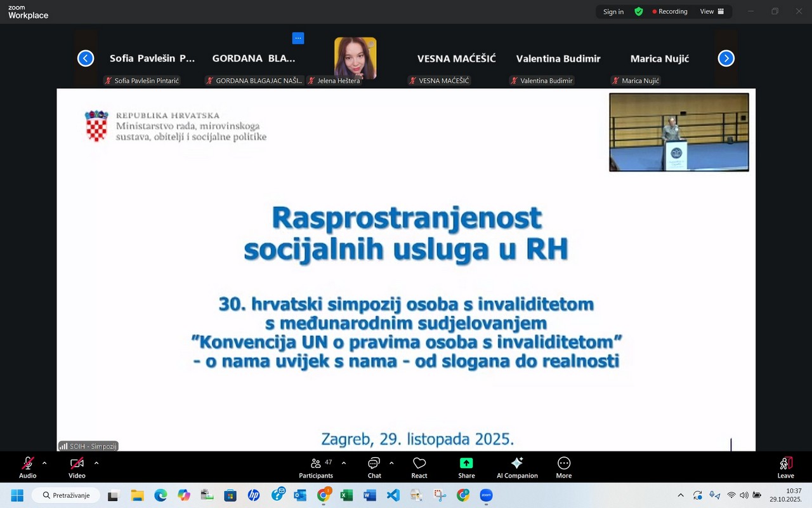Image resolution: width=812 pixels, height=508 pixels.
Task: Launch Outlook from the taskbar
Action: (299, 495)
